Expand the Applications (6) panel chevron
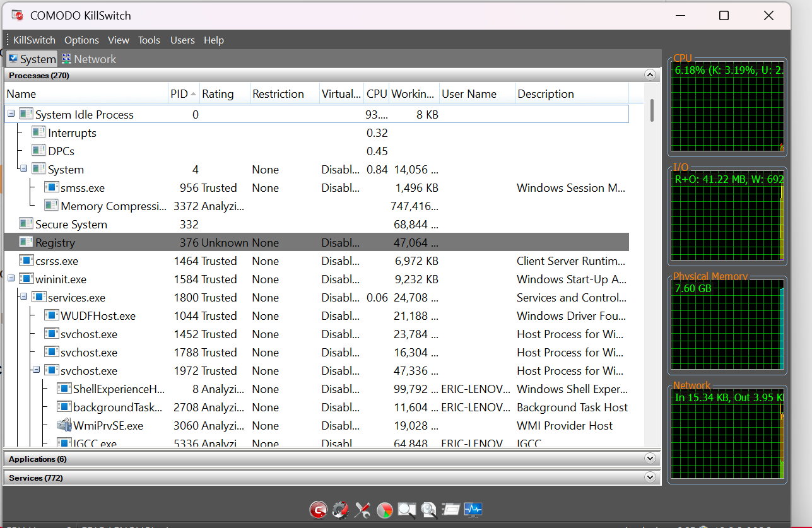The width and height of the screenshot is (812, 528). pyautogui.click(x=650, y=459)
